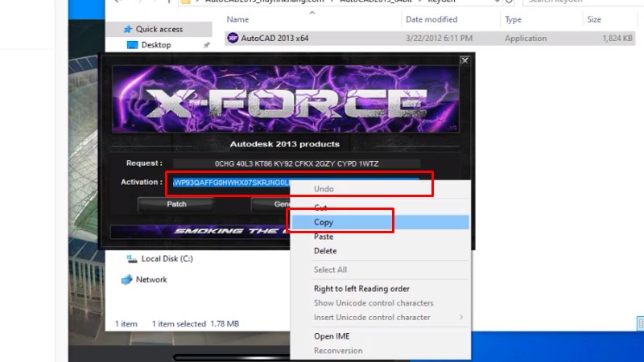Image resolution: width=644 pixels, height=362 pixels.
Task: Click the AutoCAD 2013 x64 application icon
Action: click(x=233, y=38)
